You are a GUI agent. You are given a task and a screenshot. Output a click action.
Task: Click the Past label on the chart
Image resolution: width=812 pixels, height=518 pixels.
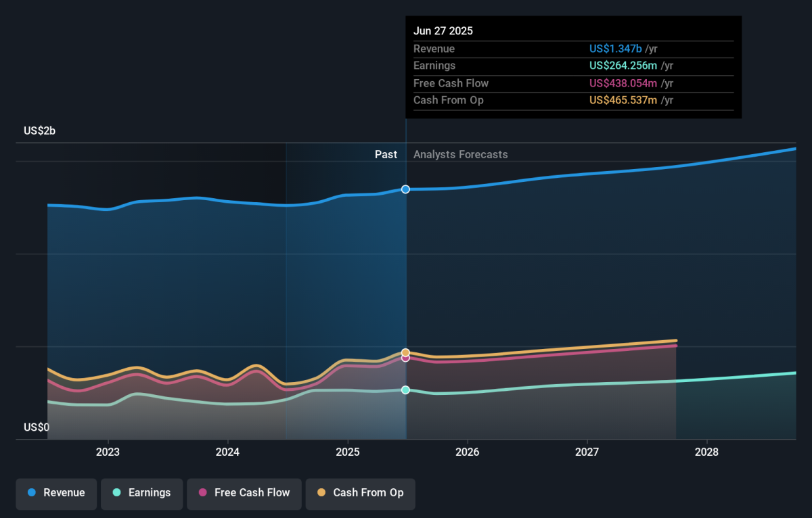386,154
